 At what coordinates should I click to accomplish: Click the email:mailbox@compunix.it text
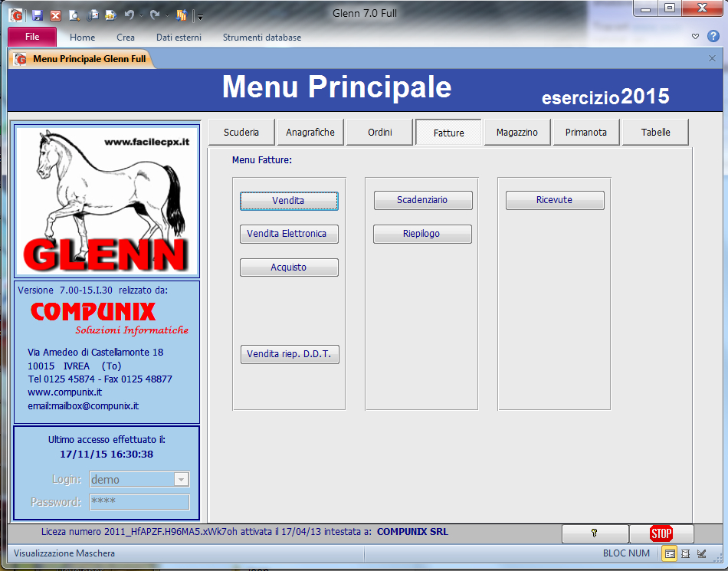click(x=83, y=405)
